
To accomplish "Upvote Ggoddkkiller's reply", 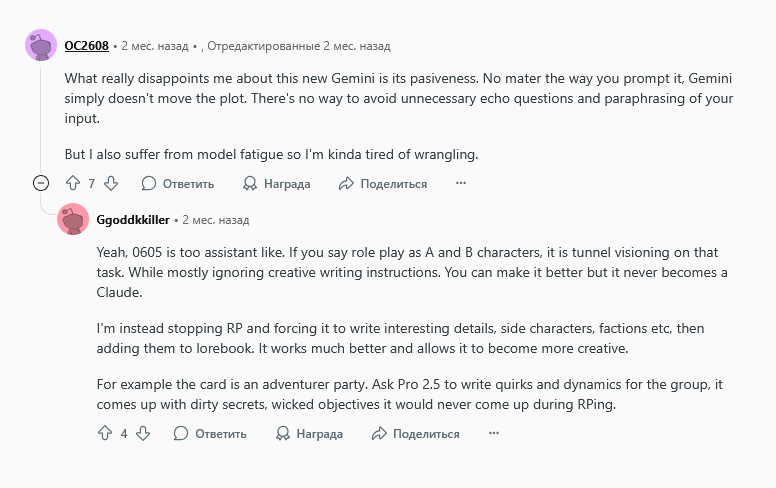I will tap(104, 433).
